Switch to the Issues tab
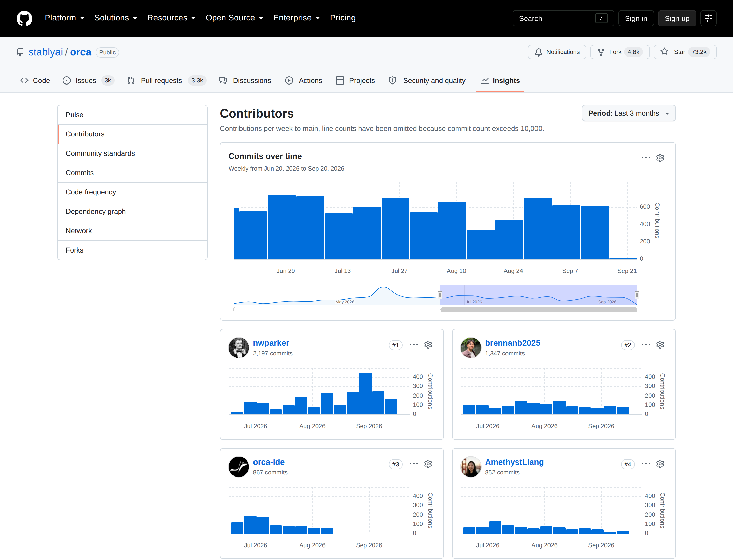The height and width of the screenshot is (560, 733). 88,81
